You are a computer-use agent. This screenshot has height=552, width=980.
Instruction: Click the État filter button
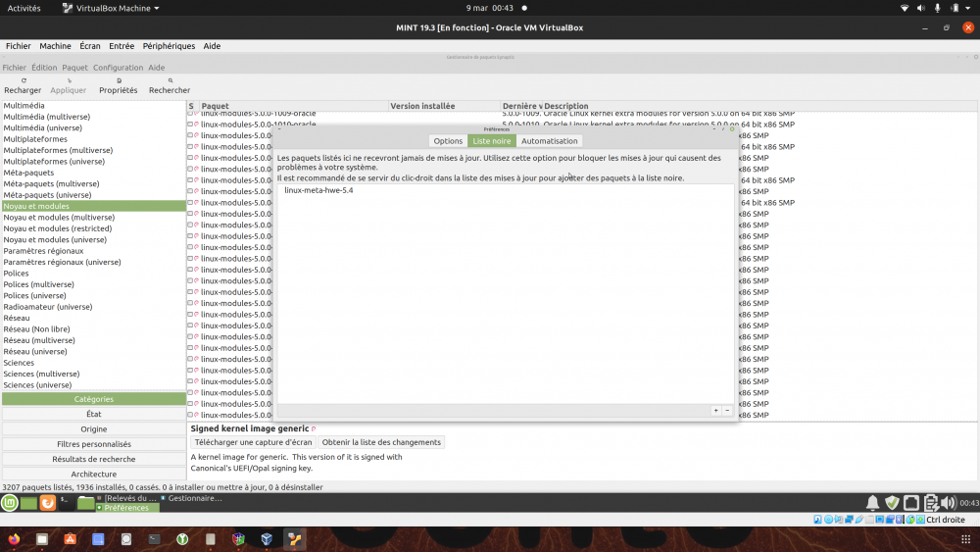pyautogui.click(x=94, y=414)
